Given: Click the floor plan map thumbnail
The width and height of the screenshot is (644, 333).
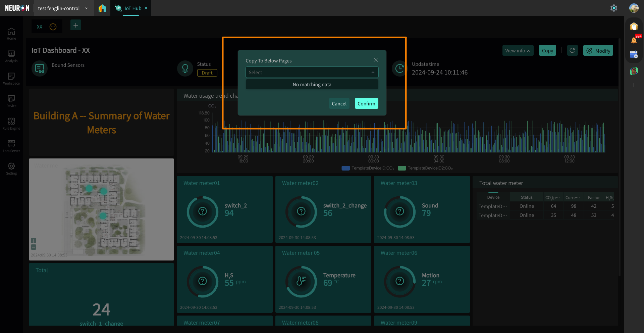Looking at the screenshot, I should (x=101, y=209).
